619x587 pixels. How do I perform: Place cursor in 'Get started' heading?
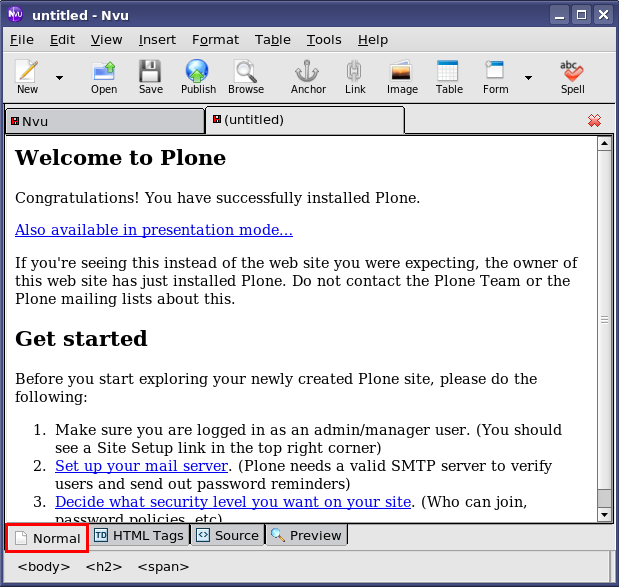(x=81, y=338)
